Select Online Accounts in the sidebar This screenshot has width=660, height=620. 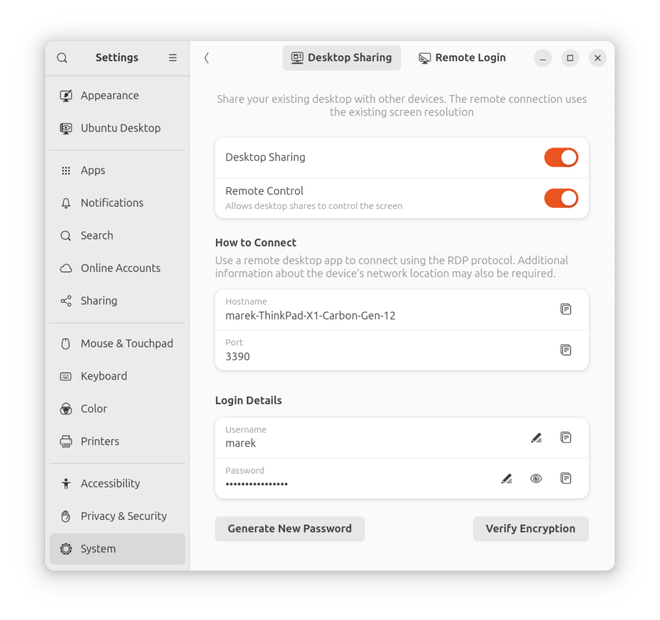click(x=117, y=268)
